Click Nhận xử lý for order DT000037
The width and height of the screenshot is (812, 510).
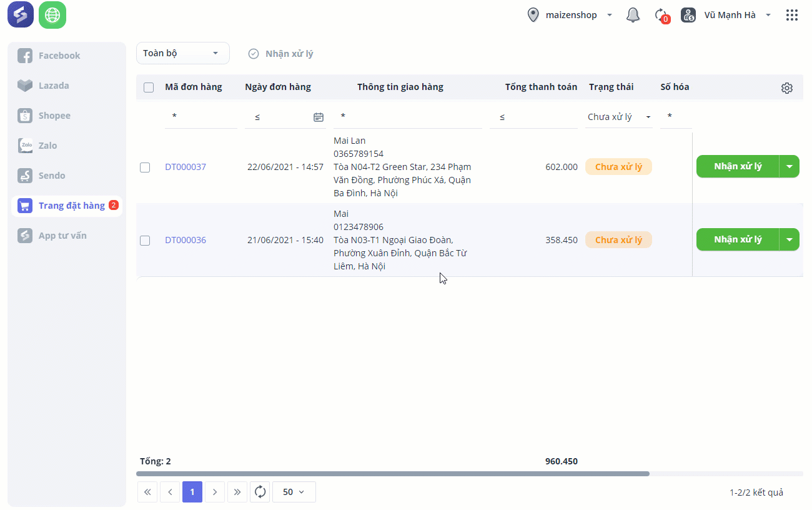[738, 167]
